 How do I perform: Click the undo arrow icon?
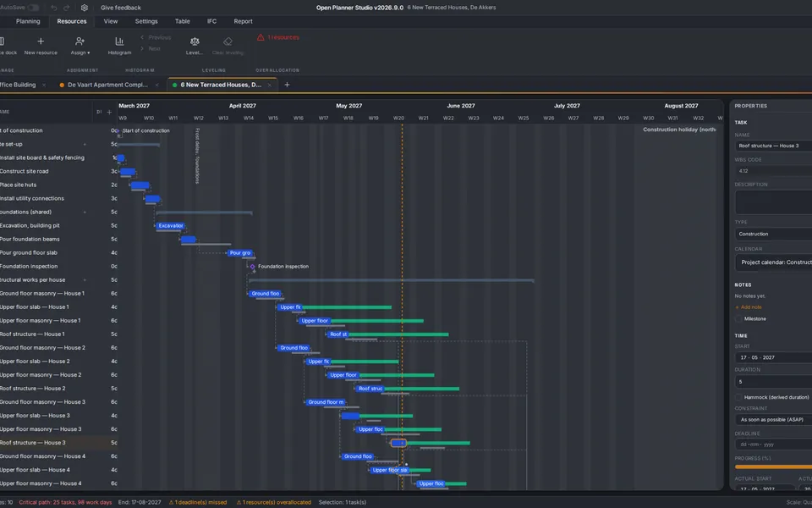coord(54,8)
